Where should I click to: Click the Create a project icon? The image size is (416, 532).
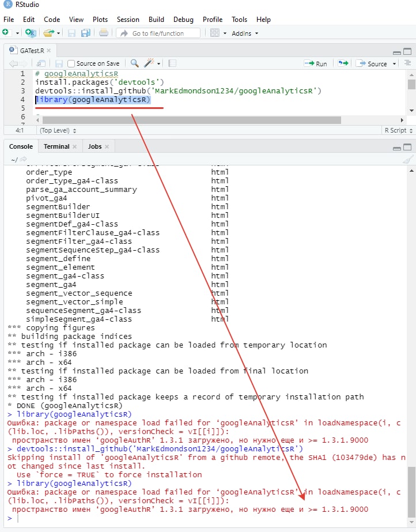click(x=31, y=33)
